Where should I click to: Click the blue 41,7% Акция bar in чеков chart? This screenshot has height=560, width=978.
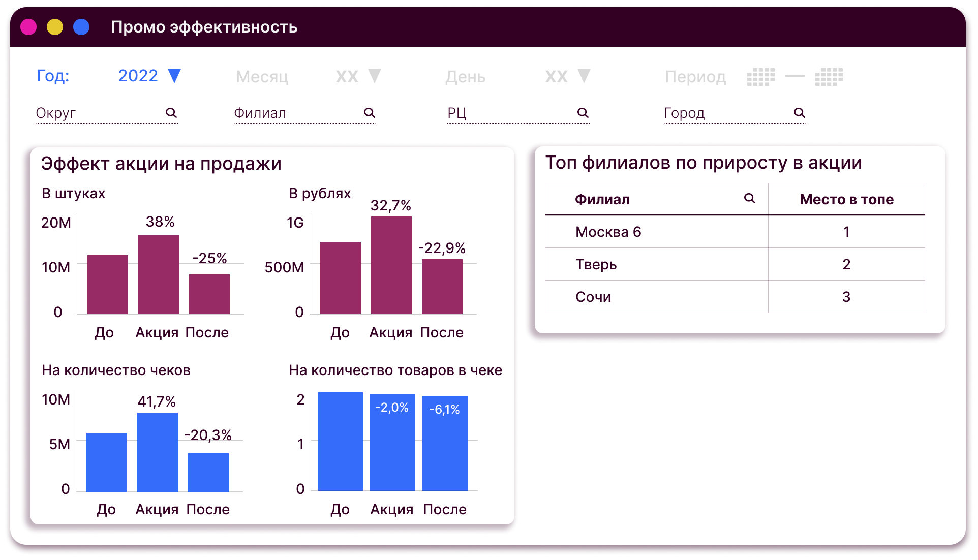[158, 452]
